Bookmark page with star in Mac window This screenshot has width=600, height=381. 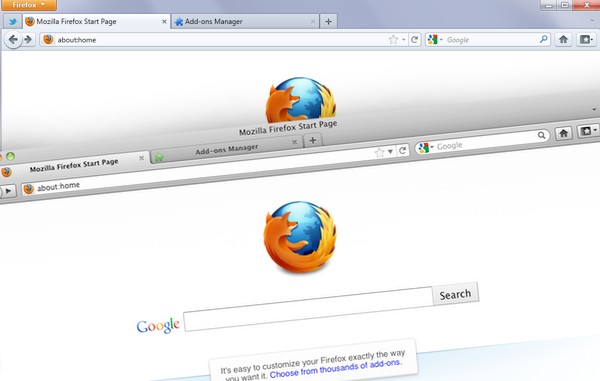(379, 153)
